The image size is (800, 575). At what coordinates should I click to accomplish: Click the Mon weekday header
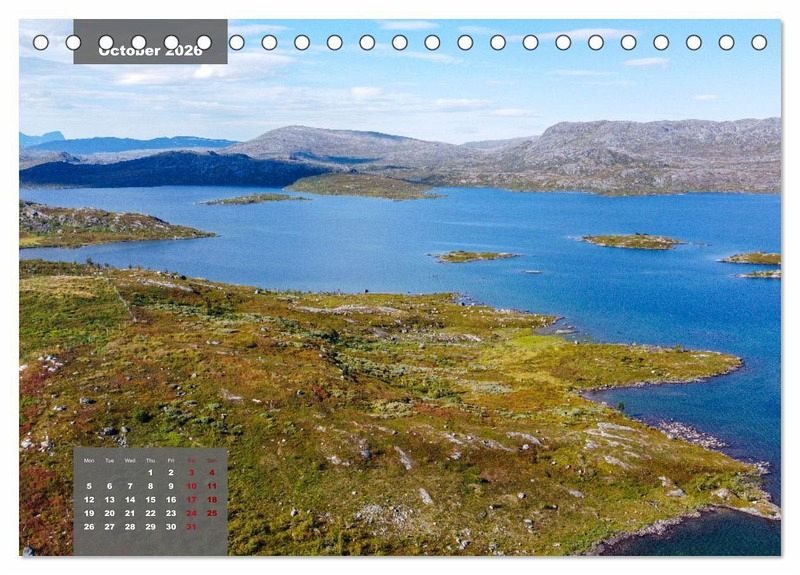point(89,460)
